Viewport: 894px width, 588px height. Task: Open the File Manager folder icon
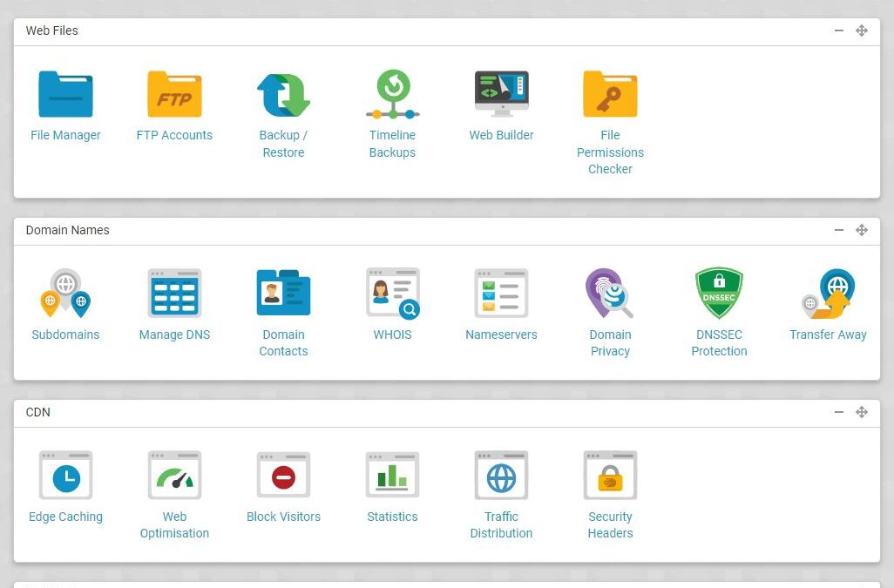coord(65,94)
